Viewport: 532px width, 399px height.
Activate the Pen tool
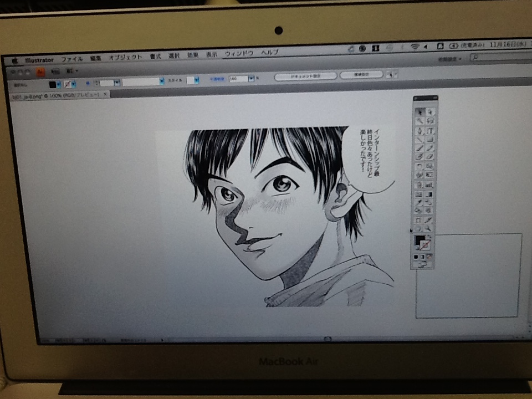420,131
